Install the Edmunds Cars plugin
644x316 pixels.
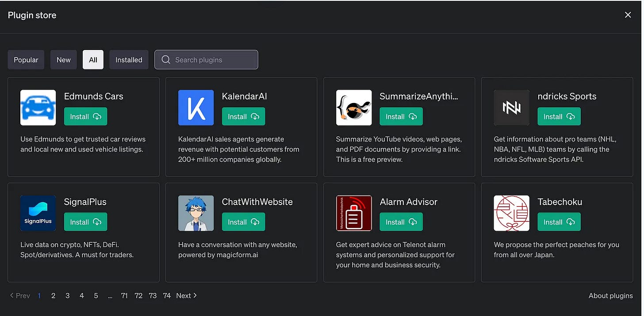(86, 117)
